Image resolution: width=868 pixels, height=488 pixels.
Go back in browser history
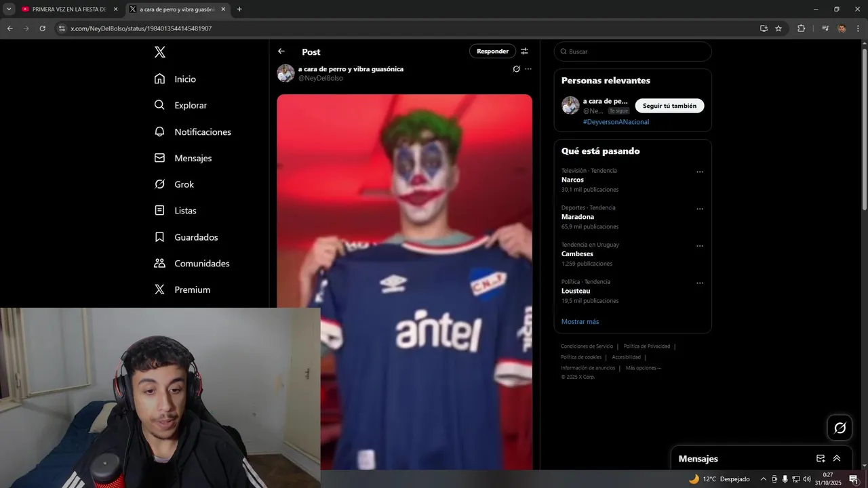[x=10, y=28]
